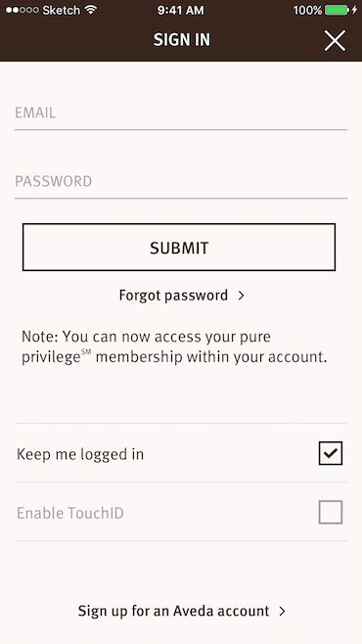
Task: Tap the Enable TouchID label
Action: [x=70, y=513]
